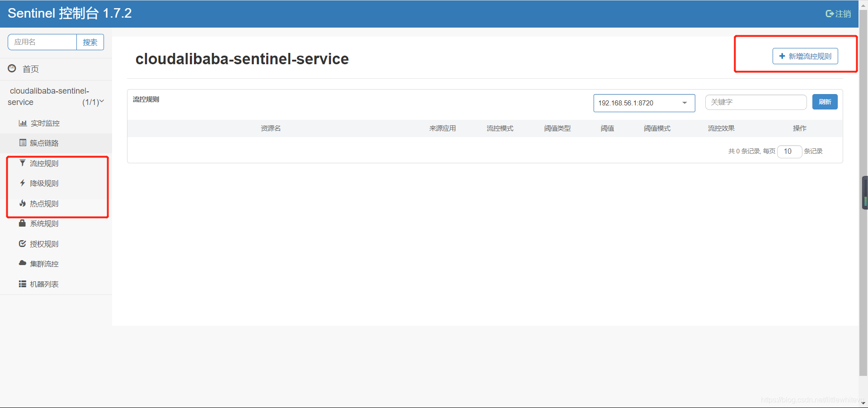Focus the 应用名 search field

42,42
